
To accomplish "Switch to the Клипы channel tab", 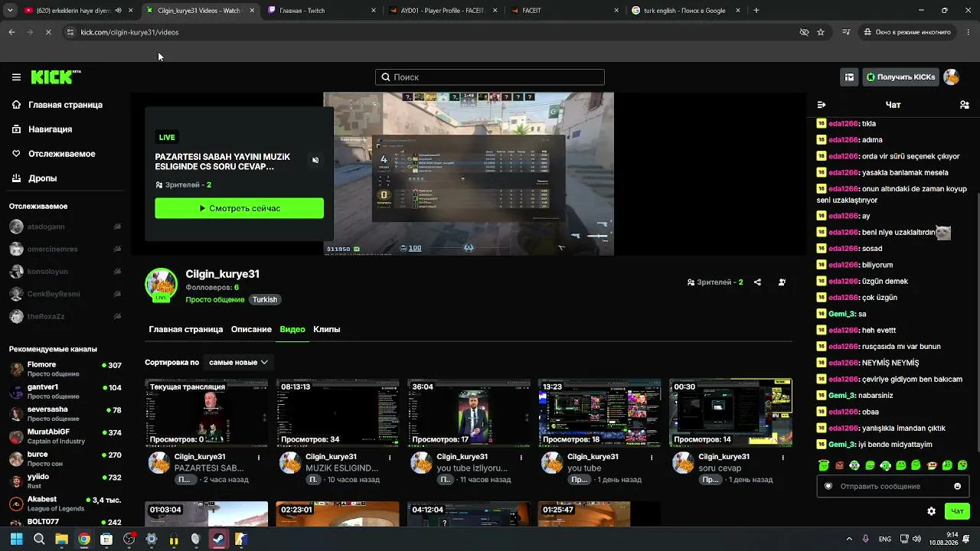I will point(327,329).
